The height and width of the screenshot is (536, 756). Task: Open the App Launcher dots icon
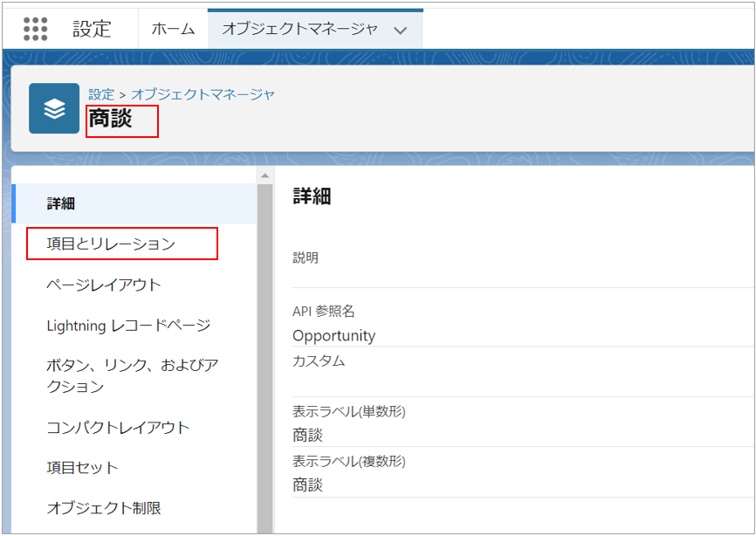(x=36, y=29)
